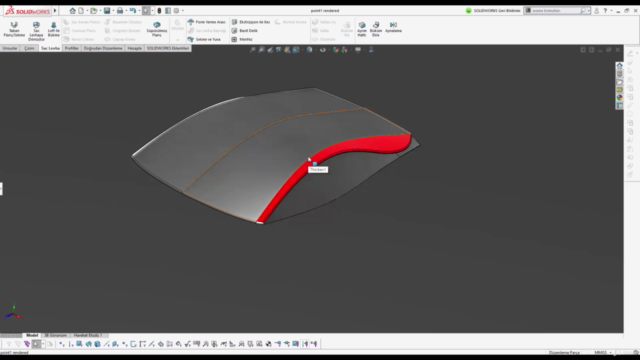The image size is (640, 360).
Task: Expand the SOLIDWORKS menu arrow
Action: coord(55,11)
